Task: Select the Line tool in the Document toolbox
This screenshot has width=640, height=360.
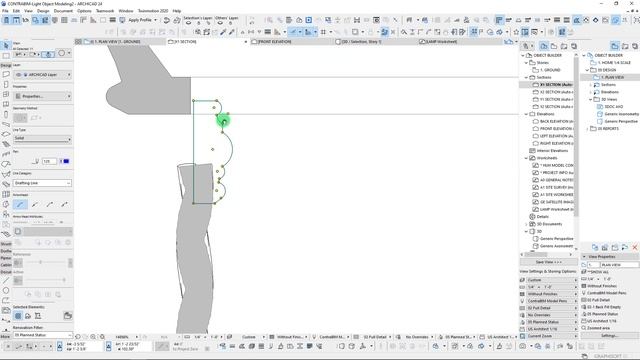Action: click(x=6, y=280)
